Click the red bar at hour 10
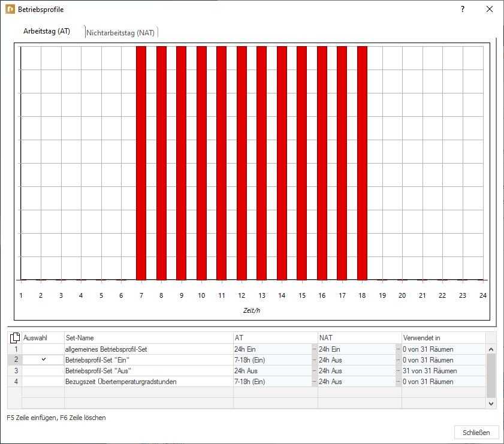 click(201, 163)
